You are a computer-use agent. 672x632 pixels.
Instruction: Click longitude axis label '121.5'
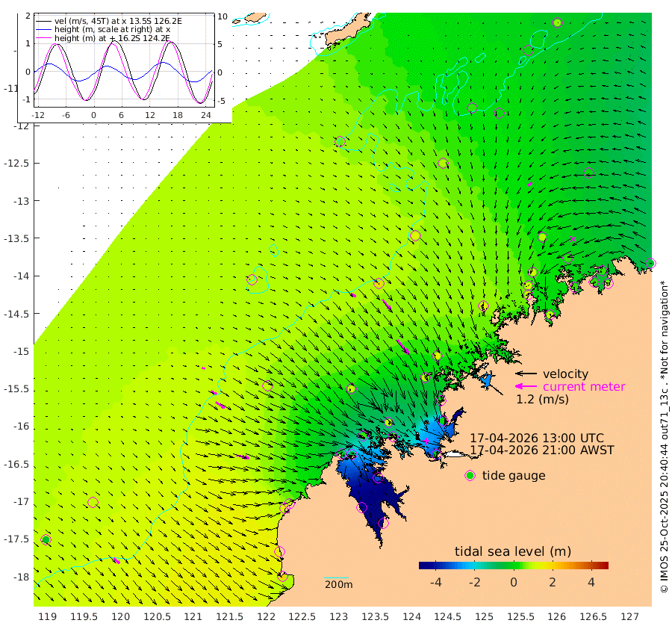pyautogui.click(x=230, y=617)
